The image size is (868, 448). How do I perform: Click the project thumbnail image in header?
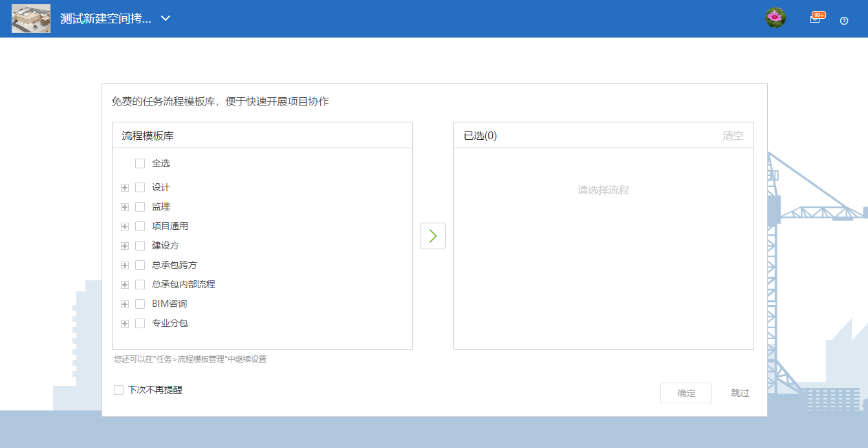click(31, 19)
